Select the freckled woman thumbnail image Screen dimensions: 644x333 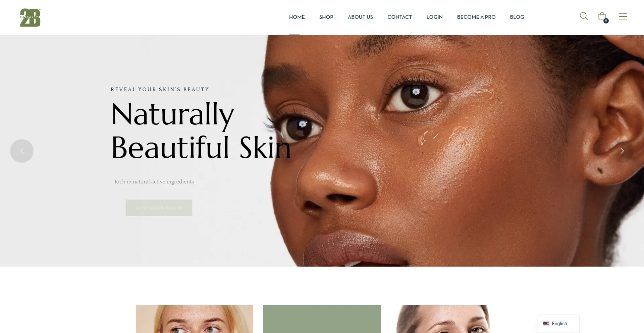(443, 319)
